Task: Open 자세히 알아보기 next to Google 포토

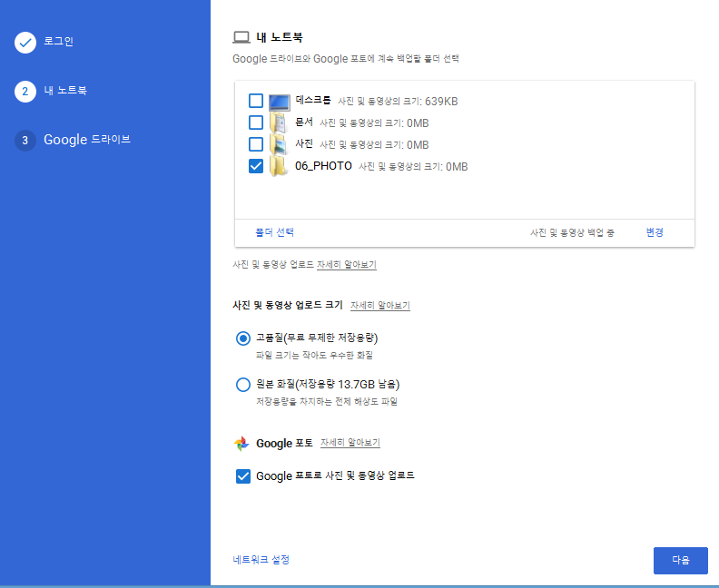Action: tap(350, 442)
